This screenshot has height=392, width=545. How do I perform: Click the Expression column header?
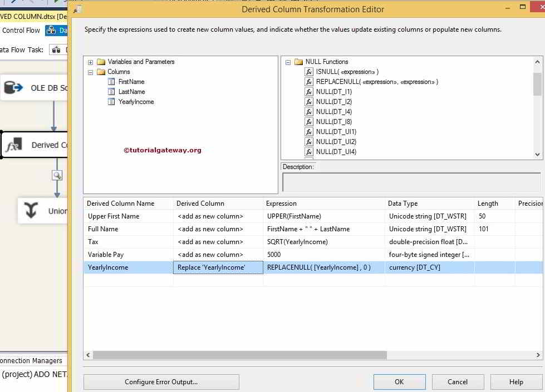324,204
